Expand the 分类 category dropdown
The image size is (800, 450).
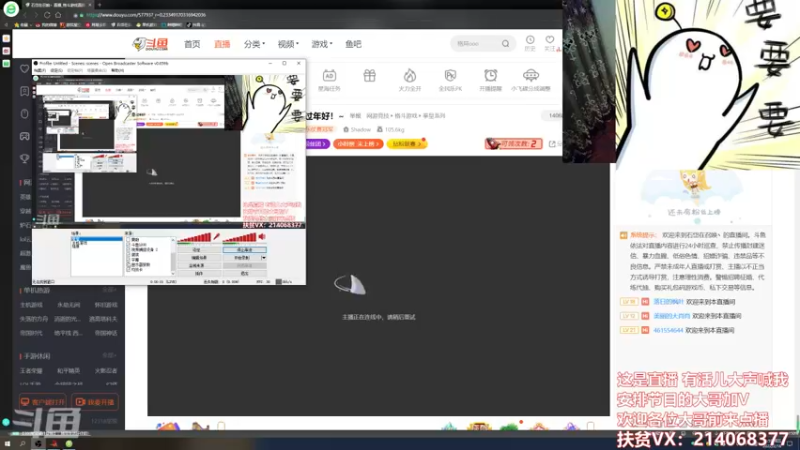click(x=254, y=44)
